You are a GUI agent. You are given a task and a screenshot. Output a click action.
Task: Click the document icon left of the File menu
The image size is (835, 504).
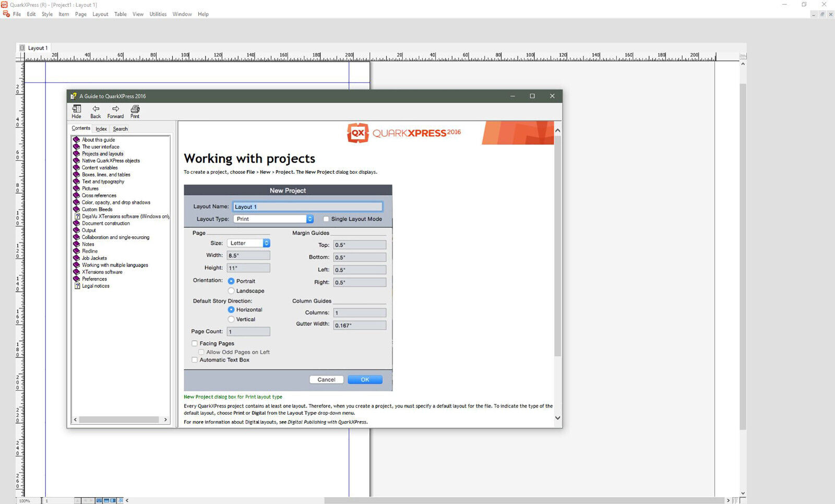[6, 14]
